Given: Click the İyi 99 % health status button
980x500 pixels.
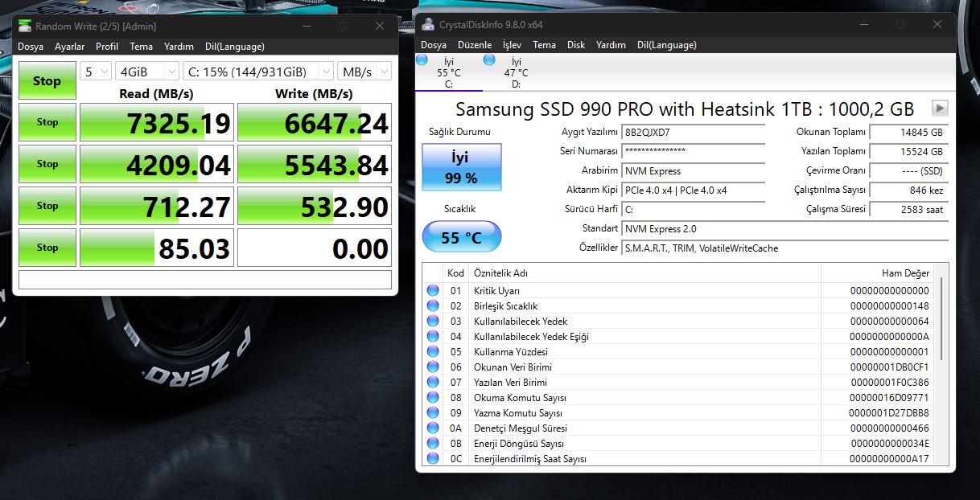Looking at the screenshot, I should (462, 167).
